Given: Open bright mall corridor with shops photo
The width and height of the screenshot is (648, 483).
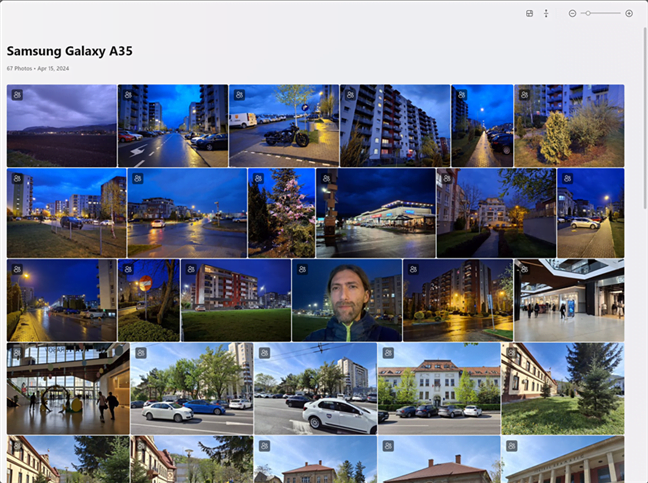Looking at the screenshot, I should (x=569, y=300).
